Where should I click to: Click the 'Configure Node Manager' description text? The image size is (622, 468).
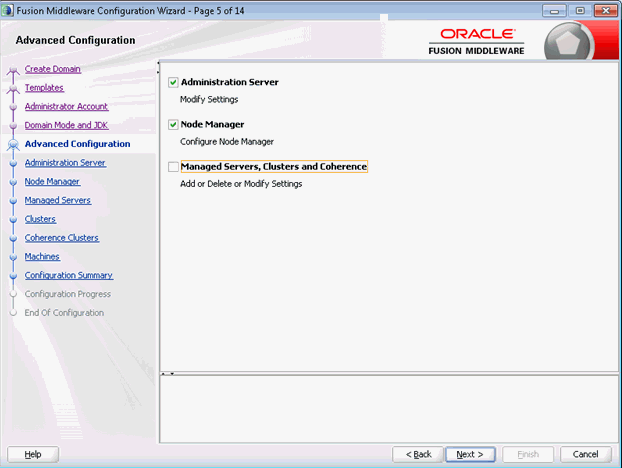pos(227,142)
